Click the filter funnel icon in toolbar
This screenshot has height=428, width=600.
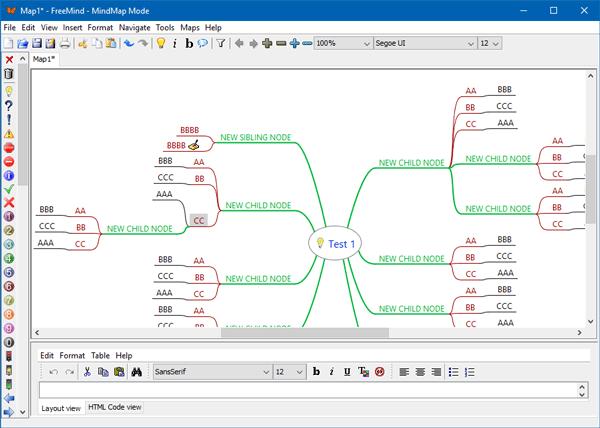(221, 44)
